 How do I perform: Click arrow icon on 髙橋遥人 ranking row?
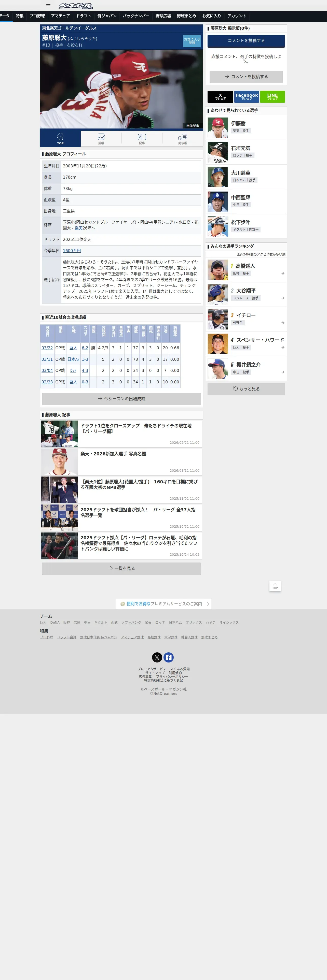point(283,273)
